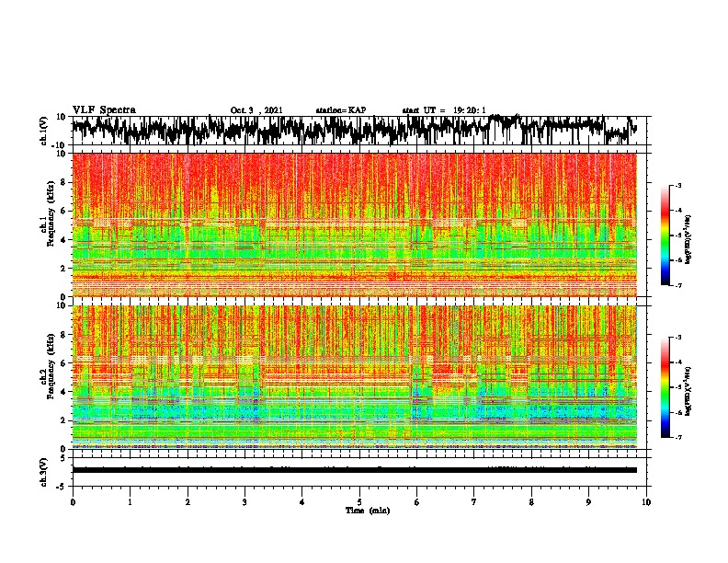
Task: Click the "ch.1(V)" waveform axis label
Action: point(44,131)
